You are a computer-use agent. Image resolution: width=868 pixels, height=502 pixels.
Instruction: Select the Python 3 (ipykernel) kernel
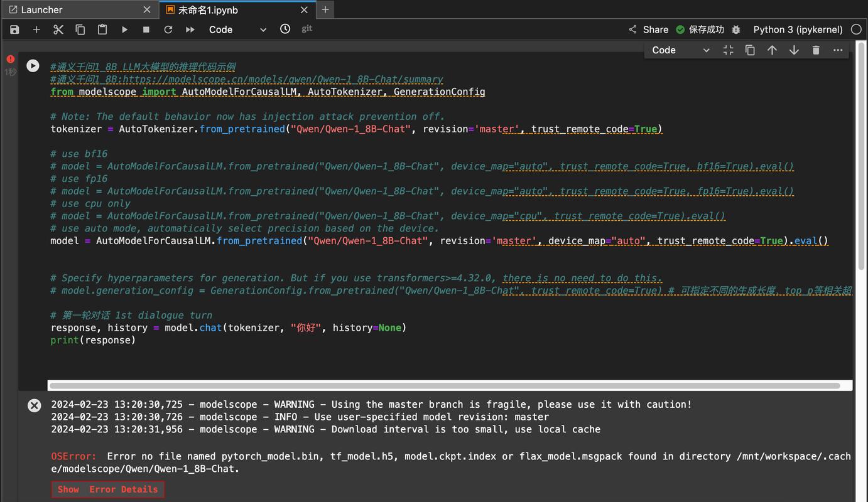798,29
